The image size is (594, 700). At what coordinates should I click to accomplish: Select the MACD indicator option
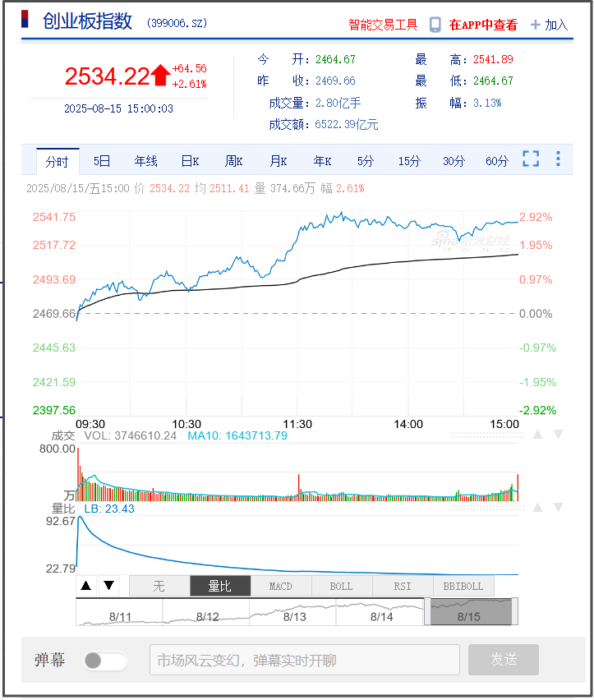(280, 586)
